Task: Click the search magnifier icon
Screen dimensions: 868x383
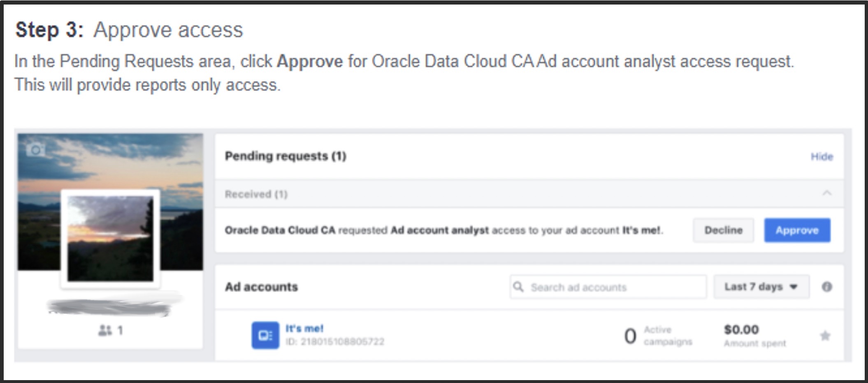Action: coord(519,287)
